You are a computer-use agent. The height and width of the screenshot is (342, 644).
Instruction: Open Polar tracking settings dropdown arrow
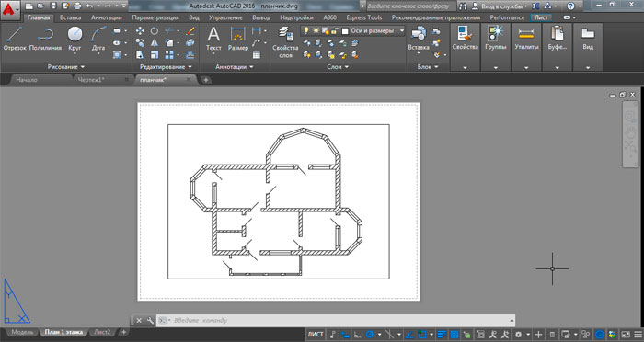tap(379, 335)
